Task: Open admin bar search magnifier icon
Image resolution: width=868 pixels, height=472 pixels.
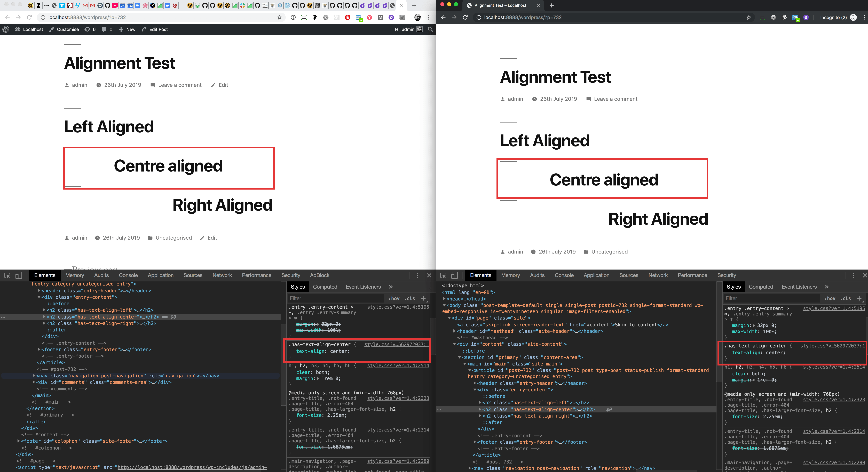Action: point(430,29)
